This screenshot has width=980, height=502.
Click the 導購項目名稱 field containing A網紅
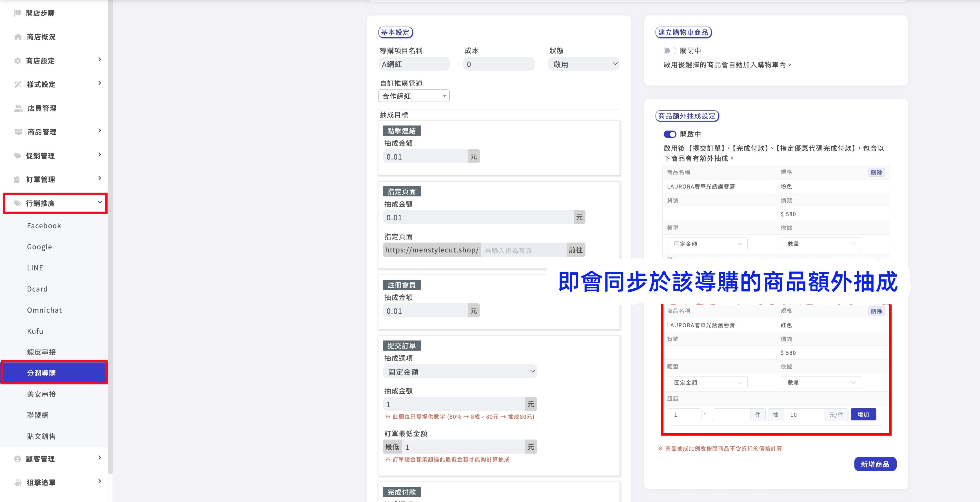pyautogui.click(x=414, y=64)
